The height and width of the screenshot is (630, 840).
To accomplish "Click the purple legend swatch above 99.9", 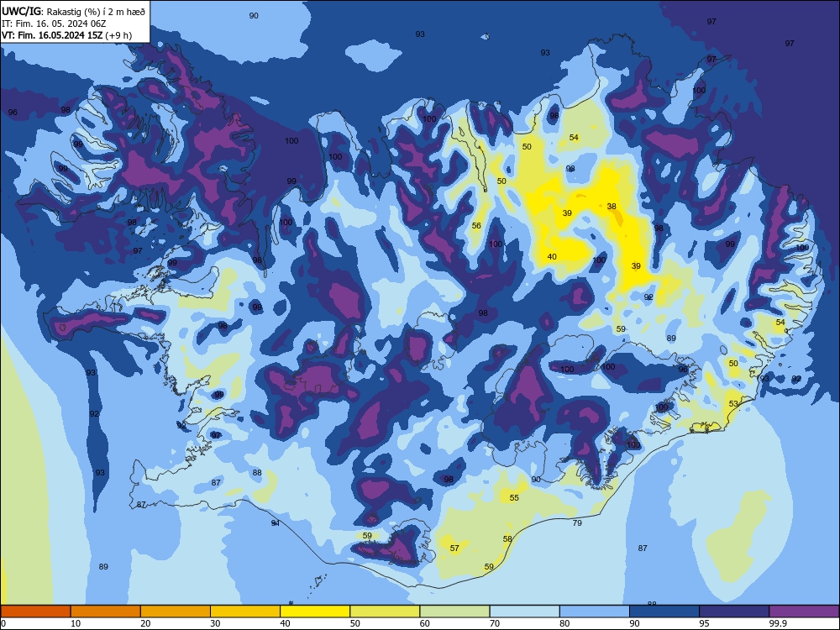I will (804, 612).
